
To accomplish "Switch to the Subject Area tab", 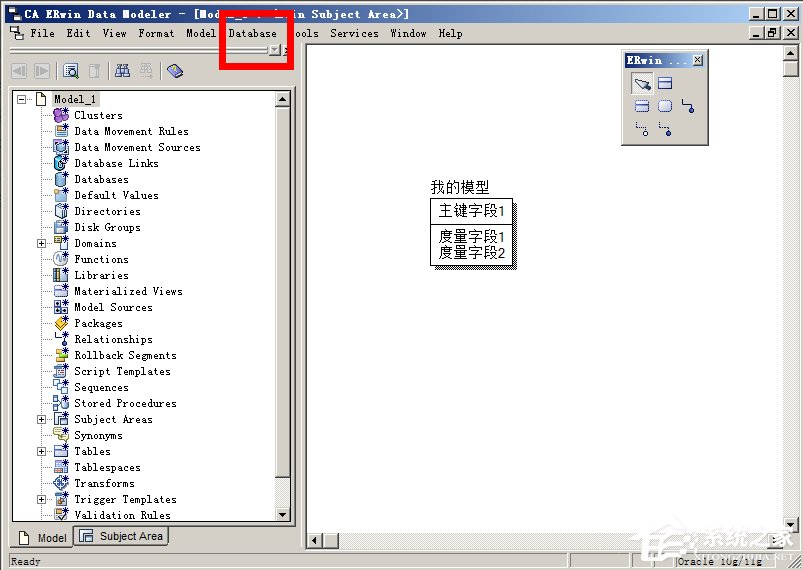I will pyautogui.click(x=121, y=536).
